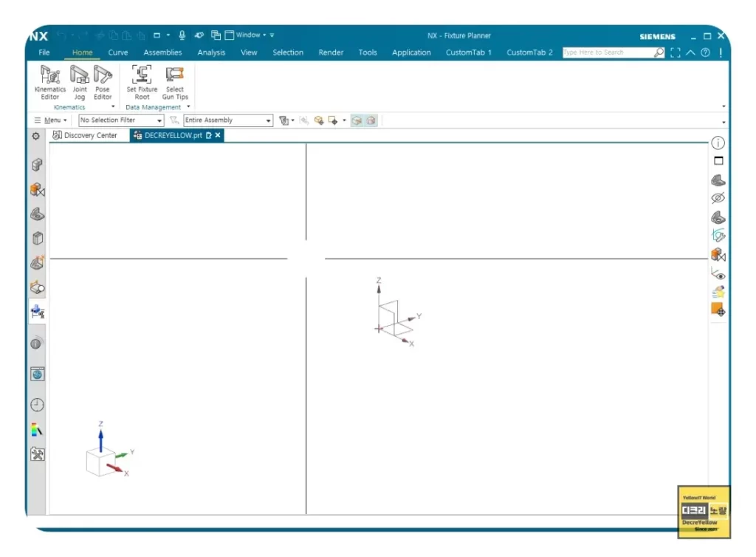Click the crossed-out eye icon on the right

(x=718, y=198)
